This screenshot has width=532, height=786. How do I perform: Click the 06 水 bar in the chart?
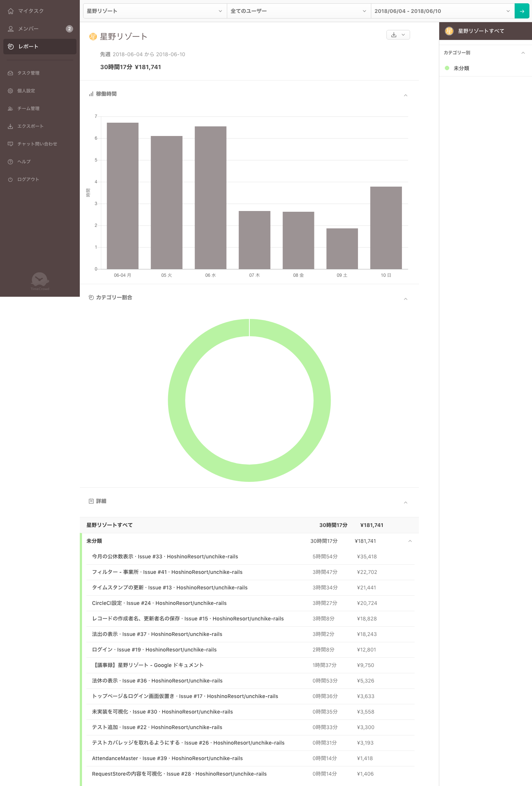pos(211,198)
